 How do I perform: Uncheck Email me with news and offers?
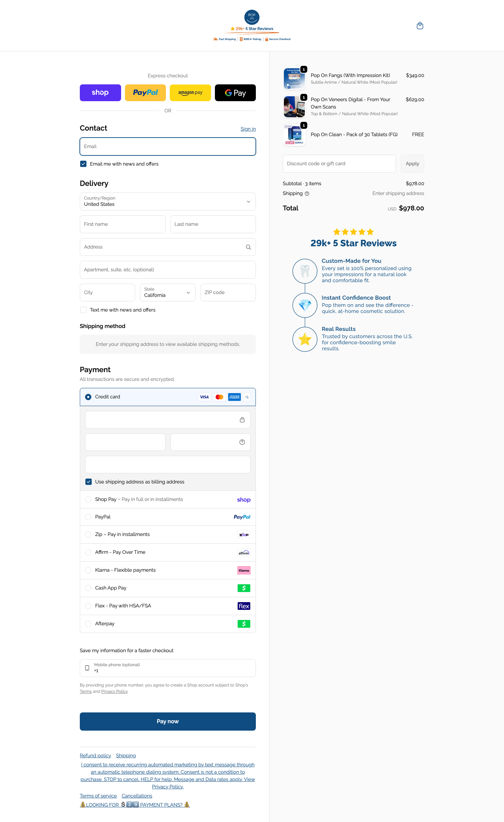pos(83,164)
